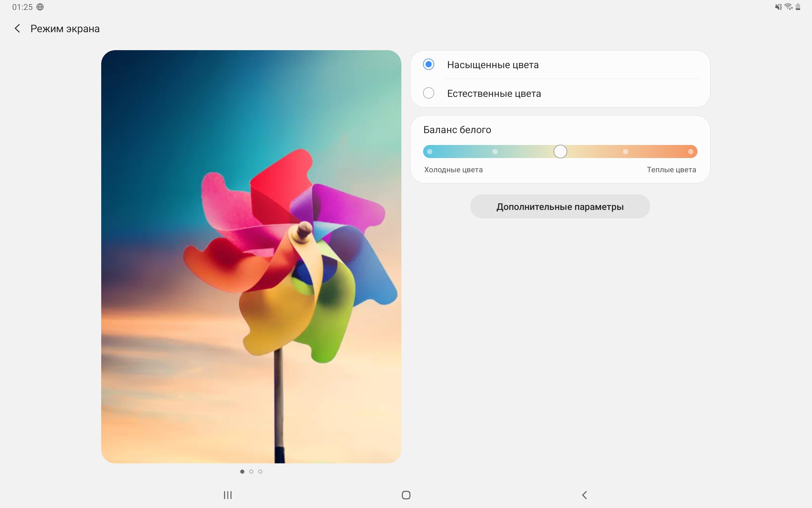Image resolution: width=812 pixels, height=508 pixels.
Task: Set white balance to warmest rightmost dot
Action: [691, 152]
